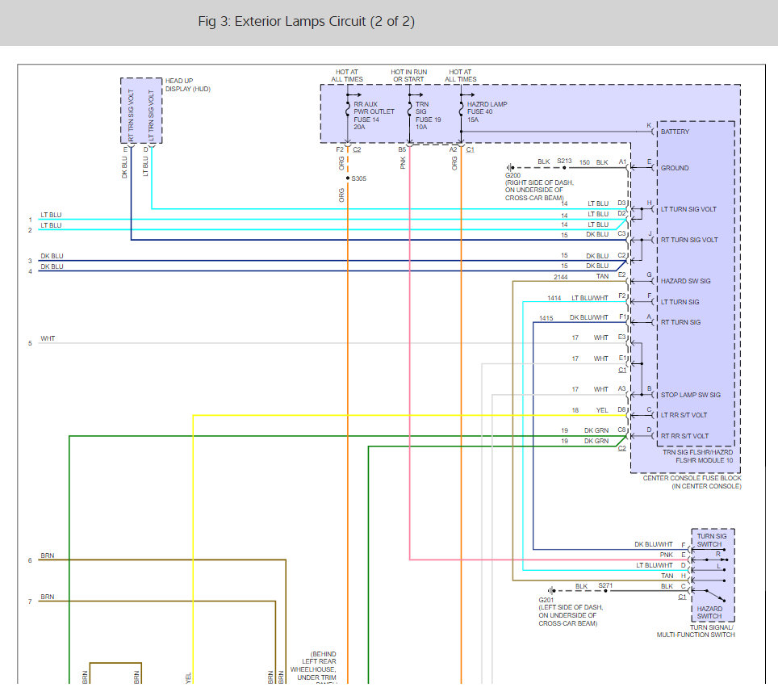Click the 'TRN SIG FUSE 19 10A' label
The width and height of the screenshot is (778, 700).
[428, 115]
